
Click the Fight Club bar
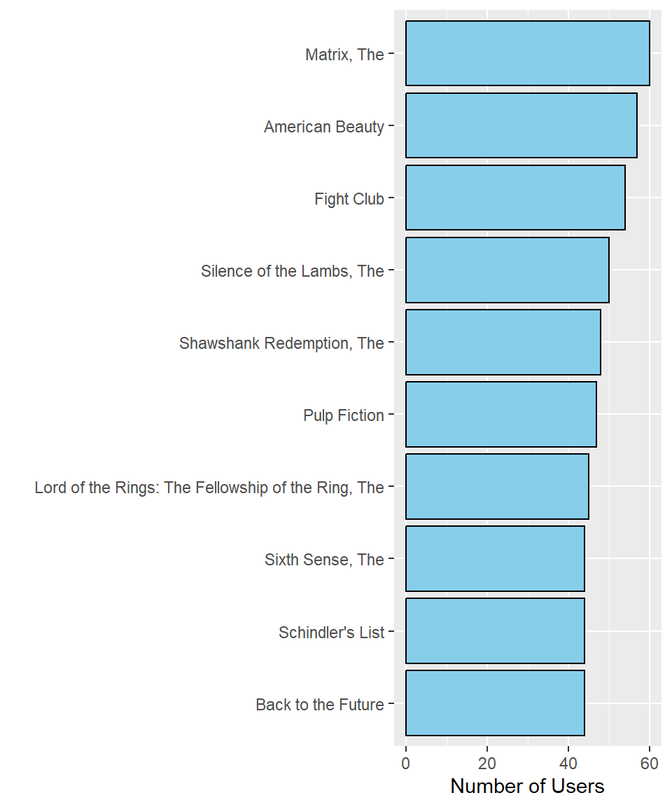click(515, 198)
